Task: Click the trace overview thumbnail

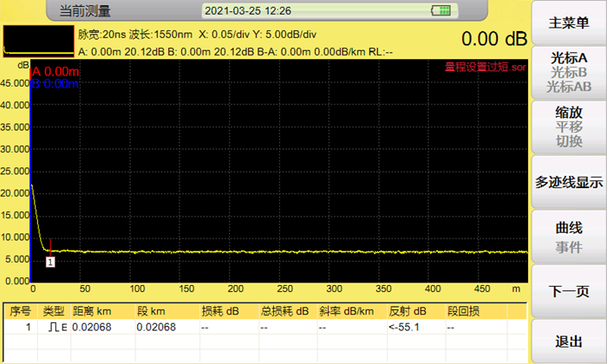Action: [x=38, y=42]
